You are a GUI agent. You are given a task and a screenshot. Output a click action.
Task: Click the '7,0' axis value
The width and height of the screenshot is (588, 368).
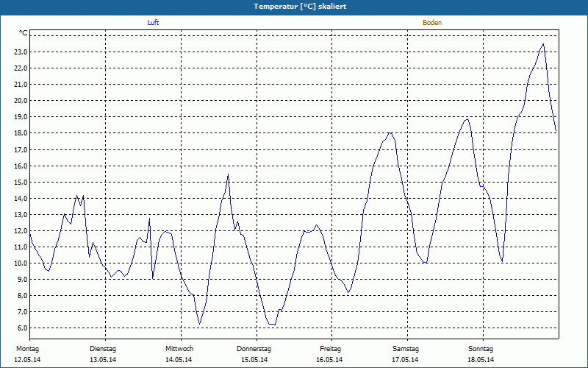[x=22, y=311]
